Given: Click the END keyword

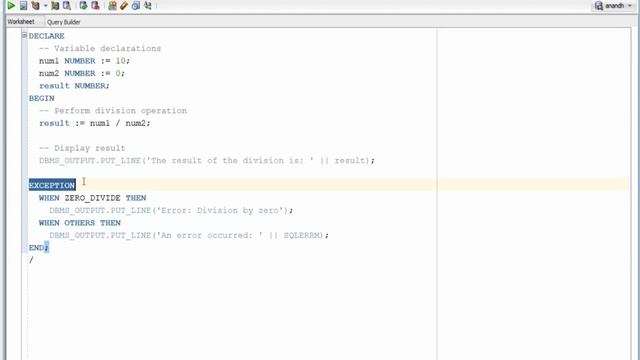Looking at the screenshot, I should click(x=36, y=248).
